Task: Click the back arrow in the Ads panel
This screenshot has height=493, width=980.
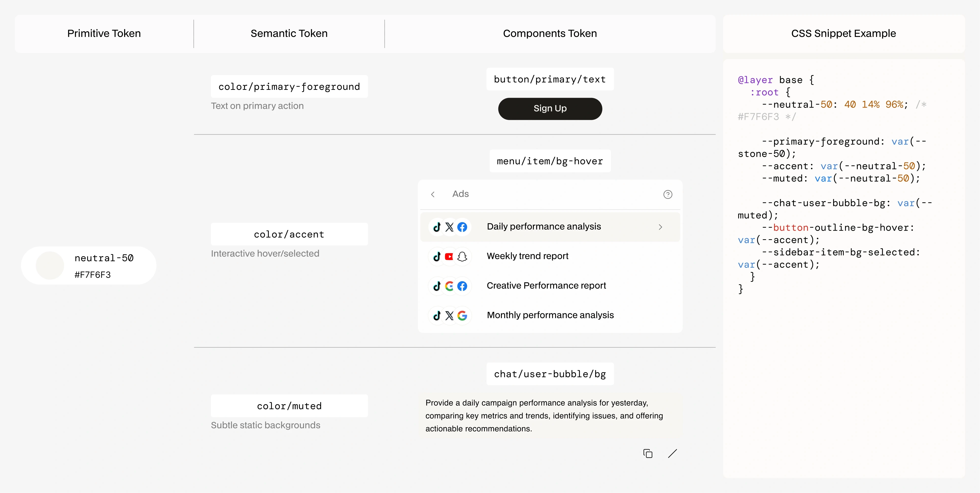Action: 433,194
